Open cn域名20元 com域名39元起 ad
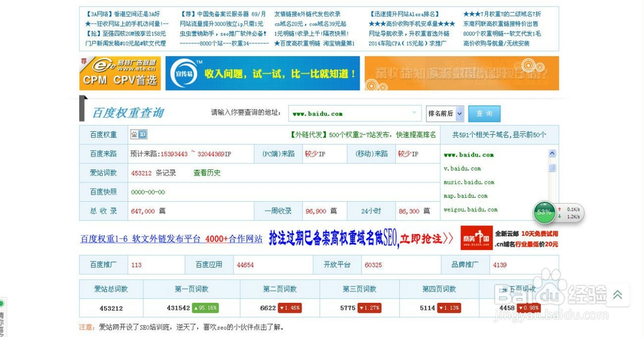This screenshot has width=644, height=337. click(x=310, y=24)
